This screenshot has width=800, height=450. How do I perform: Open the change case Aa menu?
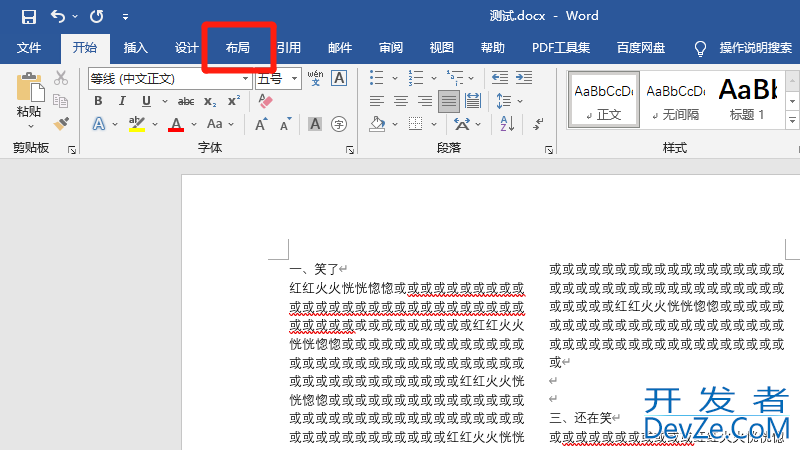click(x=220, y=124)
